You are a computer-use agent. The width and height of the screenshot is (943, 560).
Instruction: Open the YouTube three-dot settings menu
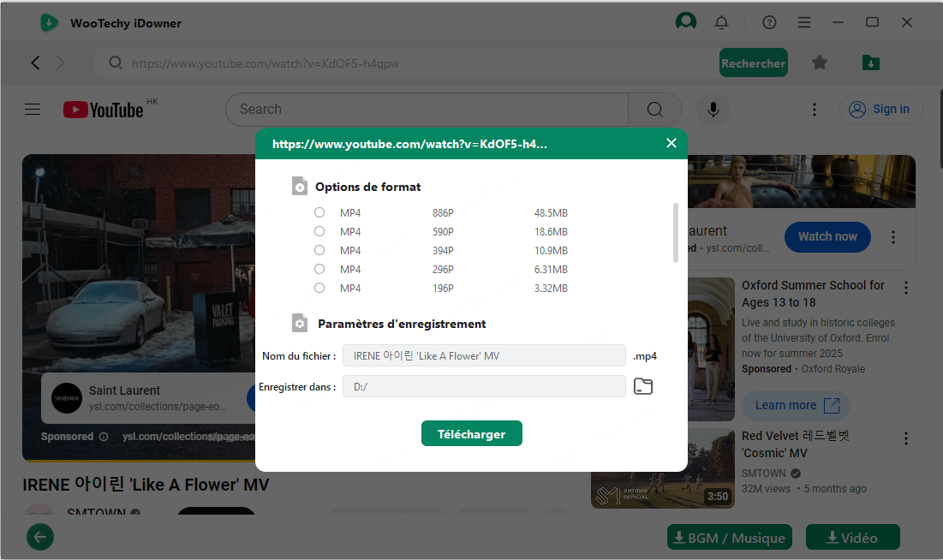pos(815,110)
